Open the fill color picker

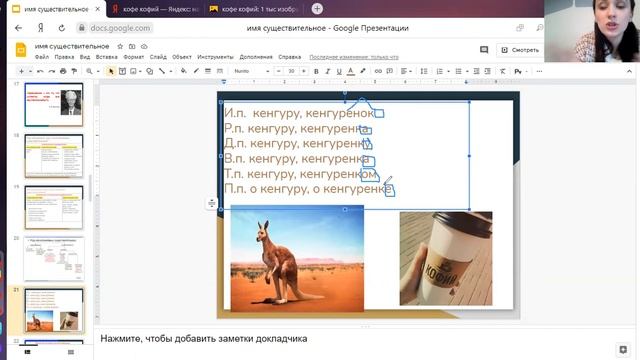coord(184,71)
